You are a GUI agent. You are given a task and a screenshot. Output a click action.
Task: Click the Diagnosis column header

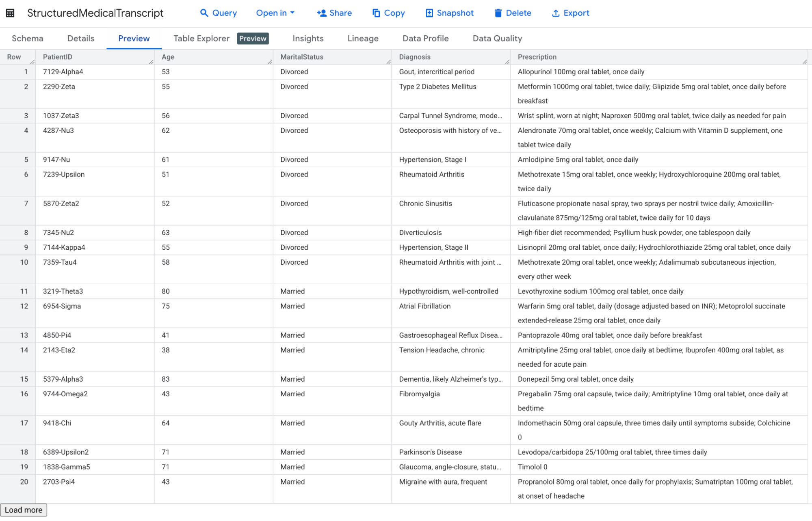[x=451, y=57]
